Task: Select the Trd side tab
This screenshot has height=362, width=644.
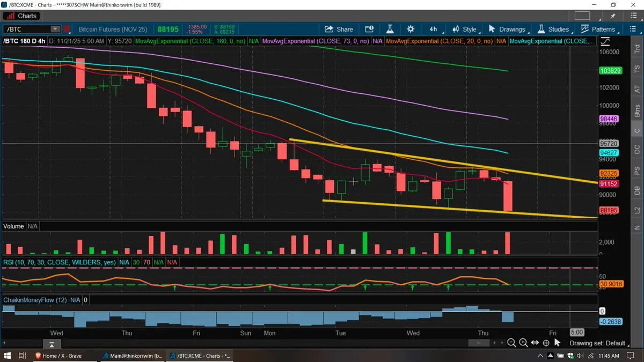Action: 637,49
